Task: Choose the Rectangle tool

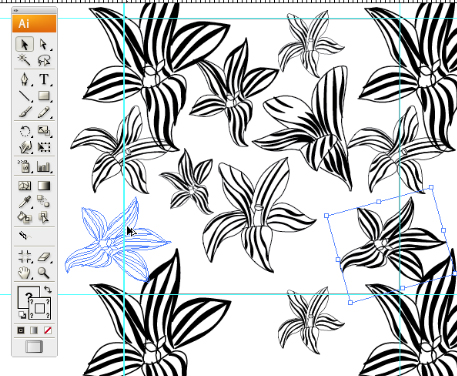Action: pyautogui.click(x=44, y=96)
